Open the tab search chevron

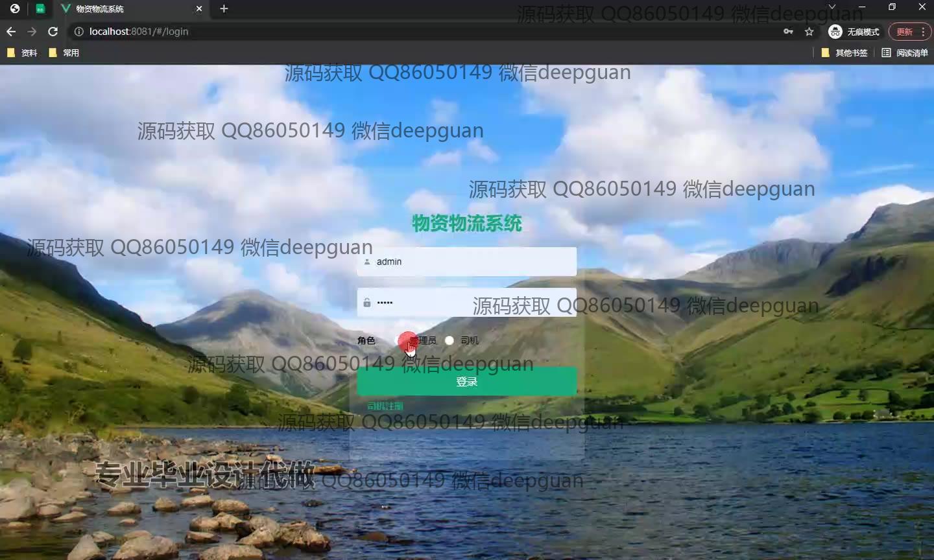coord(832,7)
